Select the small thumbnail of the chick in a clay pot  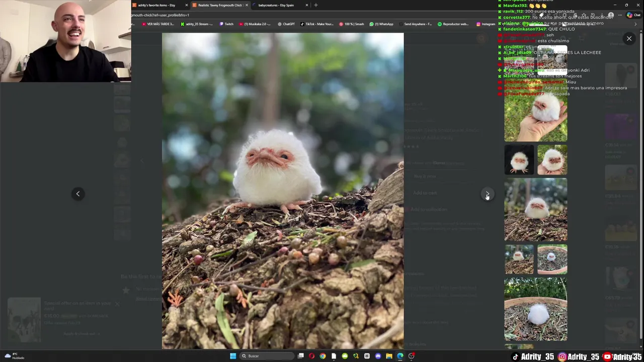click(552, 259)
